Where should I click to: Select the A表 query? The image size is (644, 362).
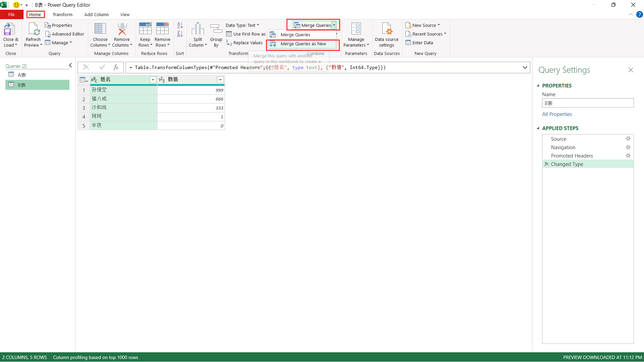[22, 75]
